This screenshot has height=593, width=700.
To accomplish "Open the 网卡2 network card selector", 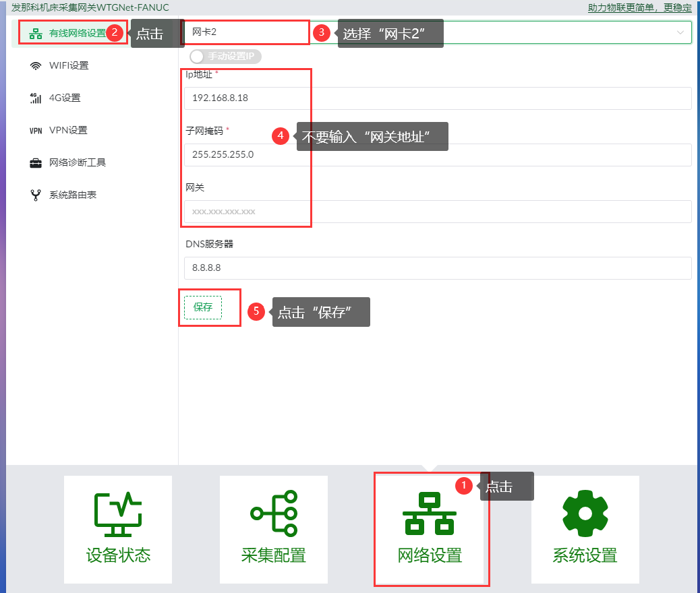I will 438,32.
